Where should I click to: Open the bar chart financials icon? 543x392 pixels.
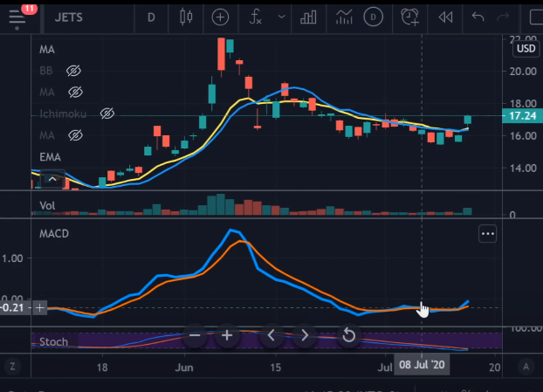[x=308, y=17]
